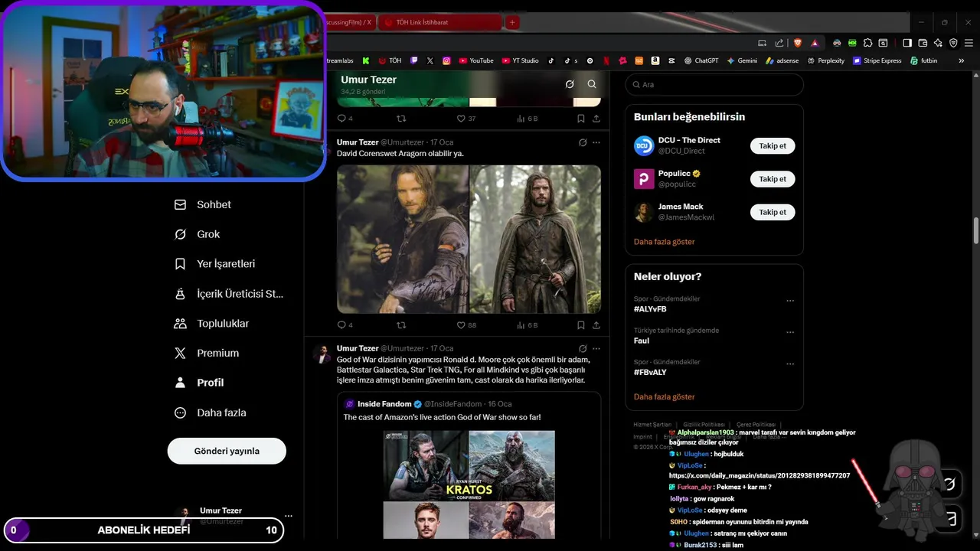The image size is (980, 551).
Task: Open the David Corenswet ranger image
Action: click(x=535, y=239)
